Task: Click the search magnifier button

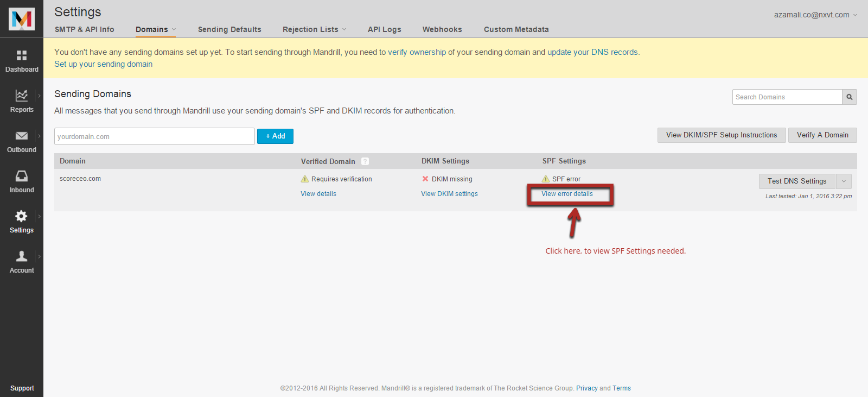Action: tap(850, 97)
